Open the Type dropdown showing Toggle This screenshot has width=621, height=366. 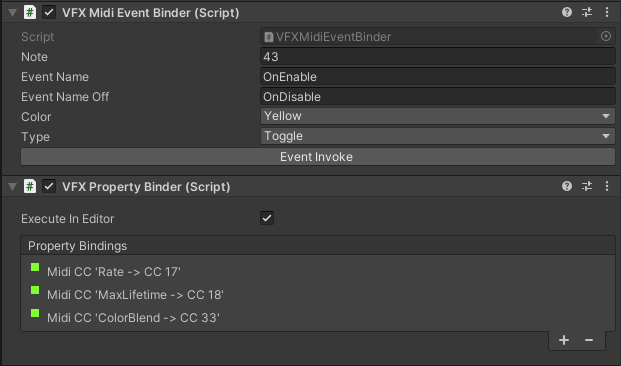(438, 136)
